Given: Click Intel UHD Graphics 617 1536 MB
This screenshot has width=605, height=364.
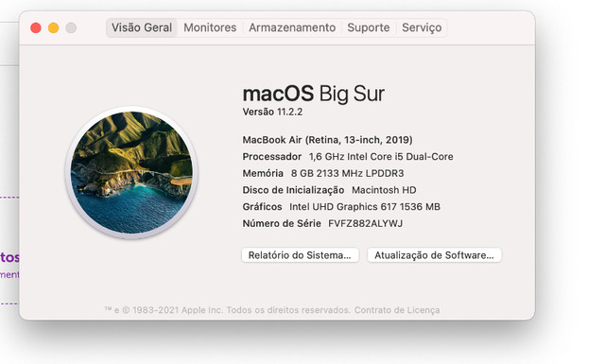Looking at the screenshot, I should click(365, 207).
